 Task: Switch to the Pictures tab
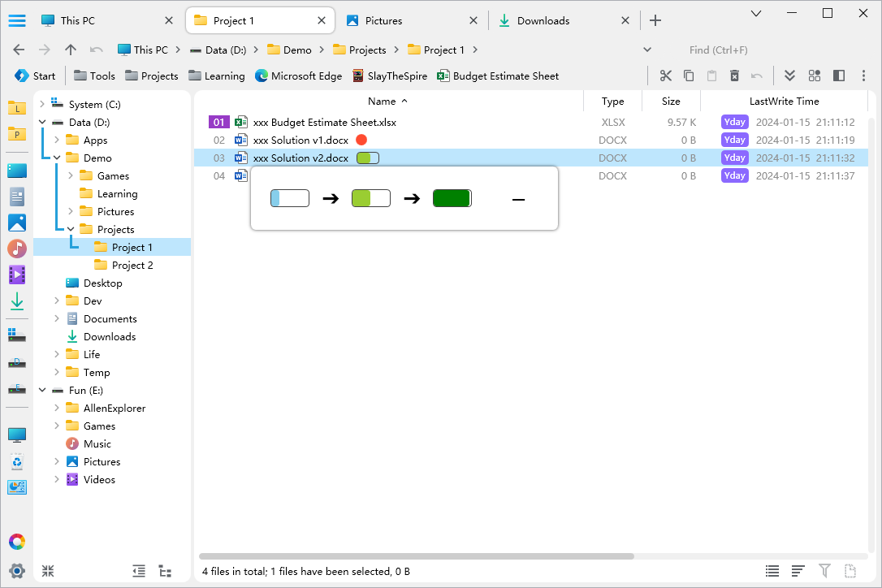(x=383, y=20)
